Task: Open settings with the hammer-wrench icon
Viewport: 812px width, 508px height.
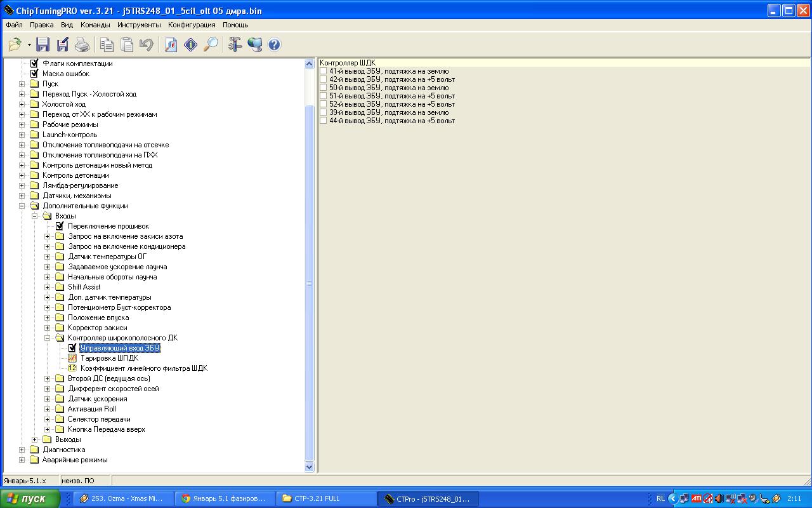Action: tap(235, 44)
